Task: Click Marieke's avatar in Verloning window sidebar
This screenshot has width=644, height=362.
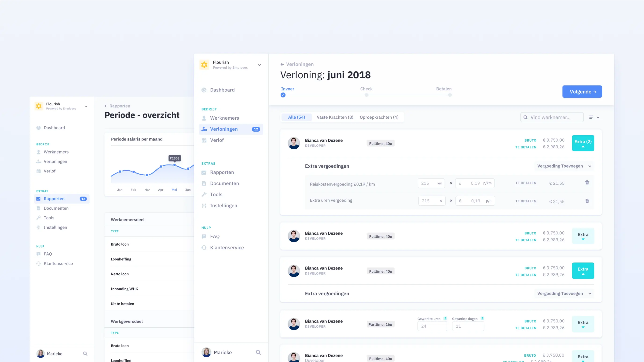Action: (206, 352)
